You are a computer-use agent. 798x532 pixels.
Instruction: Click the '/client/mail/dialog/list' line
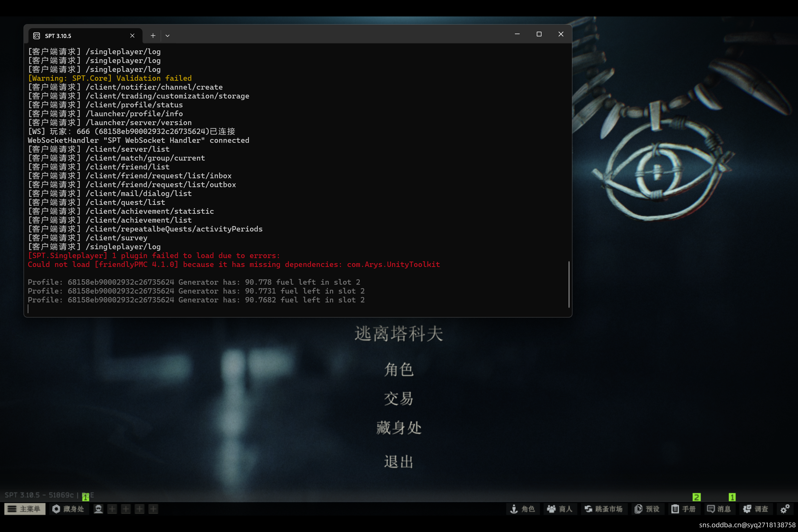click(x=110, y=193)
